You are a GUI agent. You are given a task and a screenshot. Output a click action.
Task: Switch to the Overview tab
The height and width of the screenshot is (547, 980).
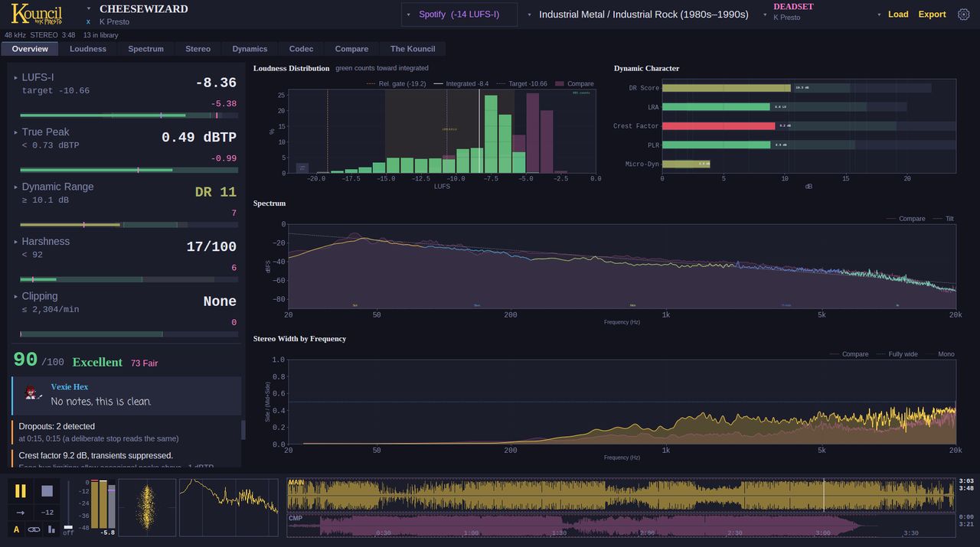(x=30, y=49)
